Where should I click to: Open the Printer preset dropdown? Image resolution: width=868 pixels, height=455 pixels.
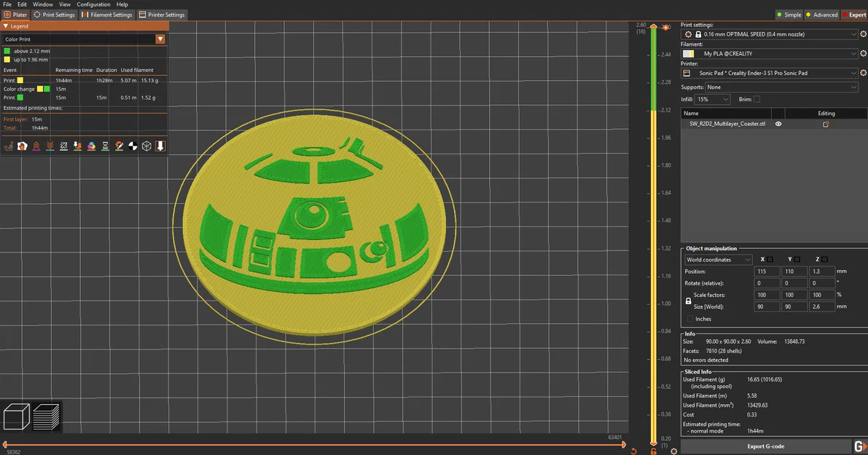coord(769,73)
